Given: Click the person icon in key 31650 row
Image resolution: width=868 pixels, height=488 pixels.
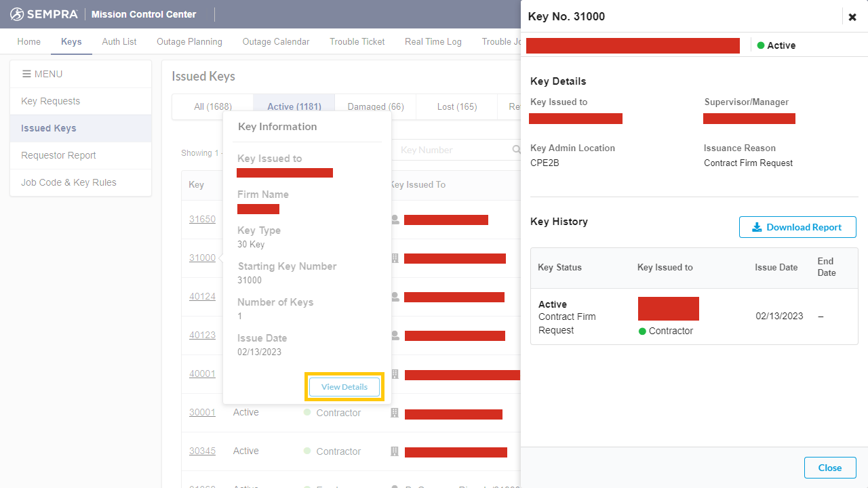Looking at the screenshot, I should 395,220.
